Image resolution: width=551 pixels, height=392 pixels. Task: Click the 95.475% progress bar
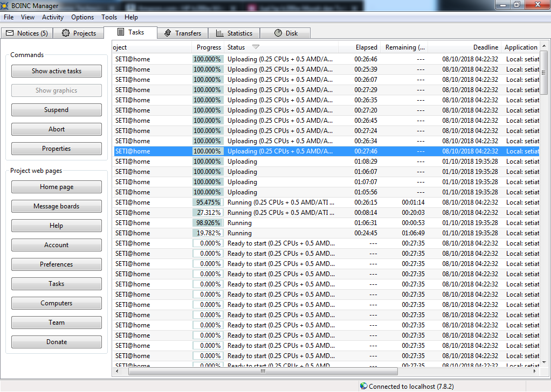(208, 202)
